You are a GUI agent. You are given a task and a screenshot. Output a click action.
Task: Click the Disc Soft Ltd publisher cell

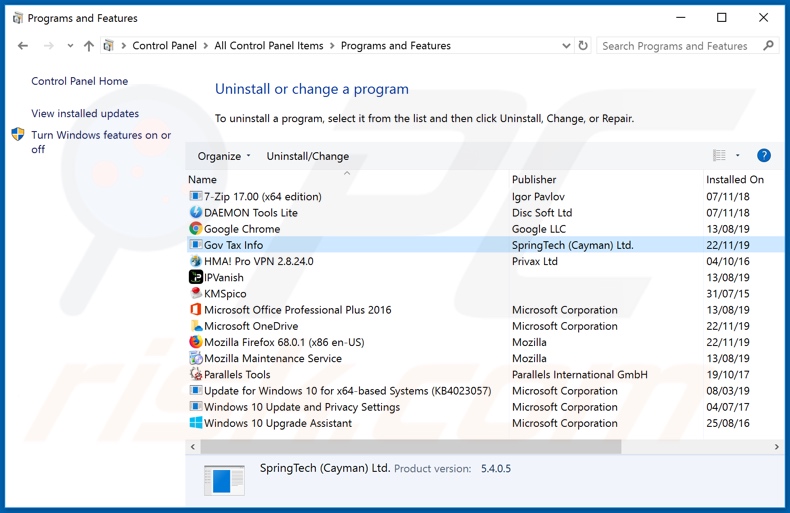(x=542, y=213)
